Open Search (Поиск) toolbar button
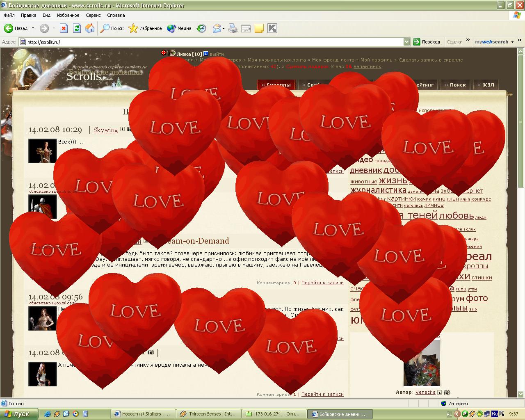 coord(112,28)
